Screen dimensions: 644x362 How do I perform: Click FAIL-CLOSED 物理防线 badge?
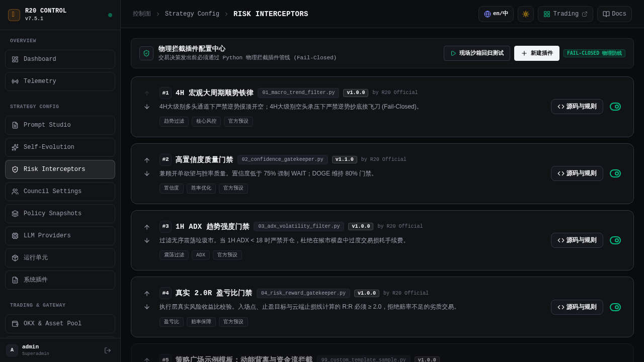pos(594,53)
